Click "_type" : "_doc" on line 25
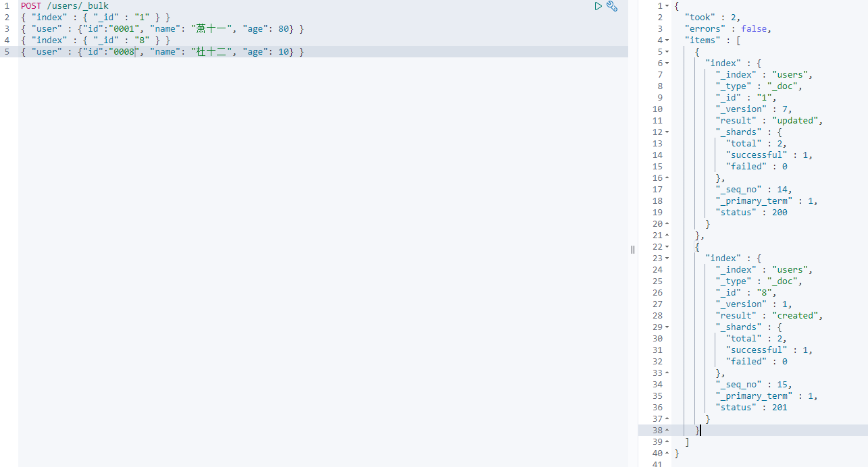 759,281
